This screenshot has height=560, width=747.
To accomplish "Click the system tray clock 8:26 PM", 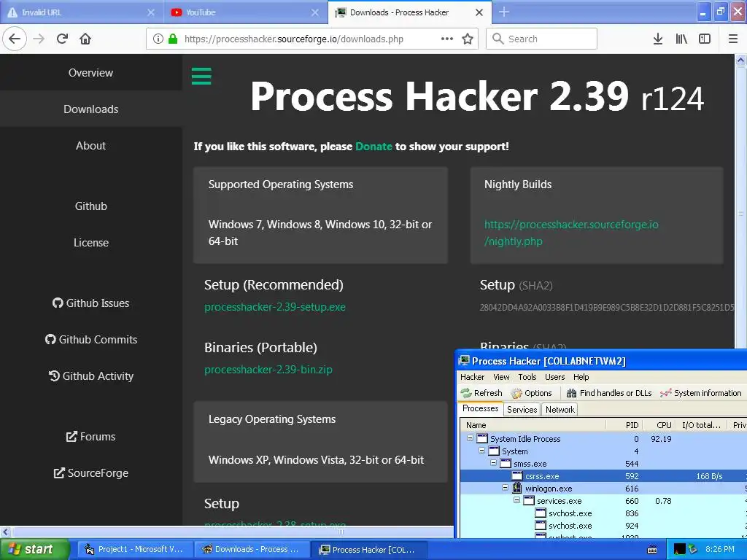I will click(x=720, y=549).
